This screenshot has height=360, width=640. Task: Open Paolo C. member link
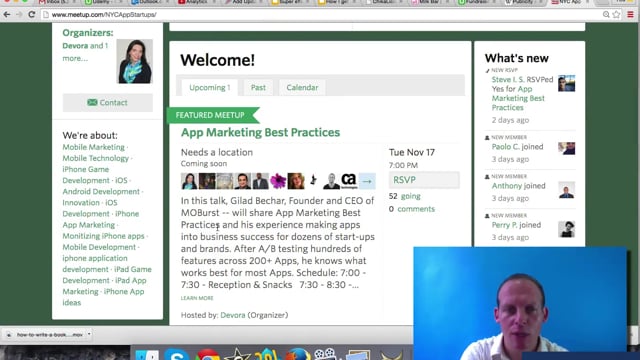tap(505, 147)
